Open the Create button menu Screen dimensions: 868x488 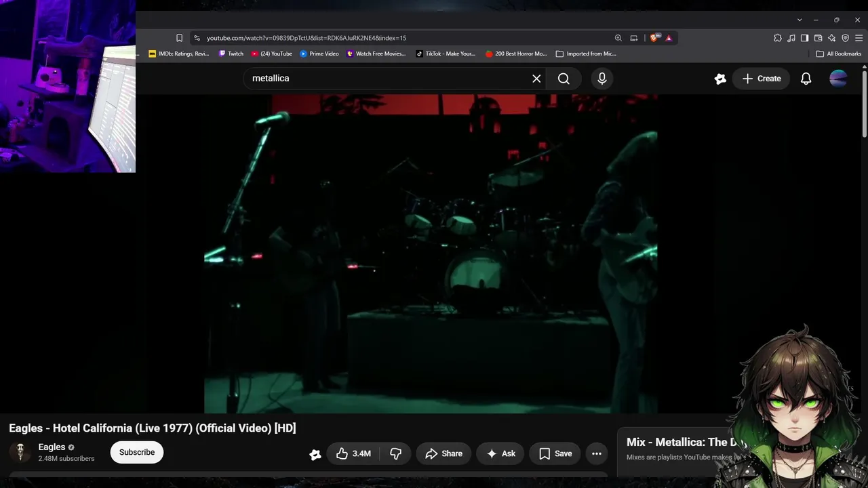pos(761,79)
